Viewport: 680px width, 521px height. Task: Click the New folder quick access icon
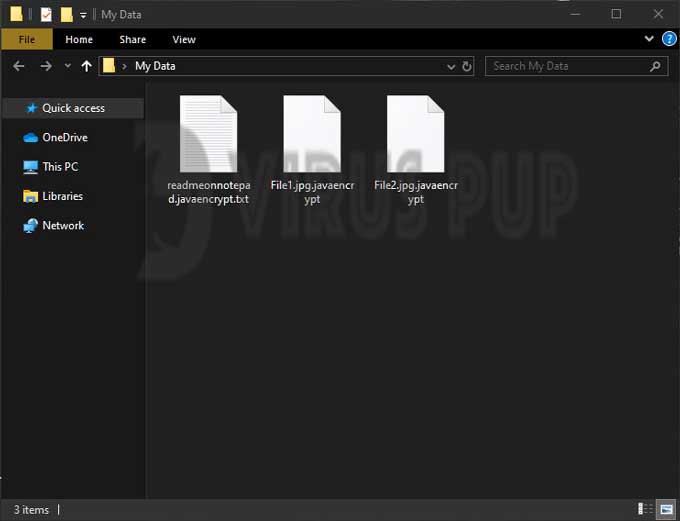(66, 15)
